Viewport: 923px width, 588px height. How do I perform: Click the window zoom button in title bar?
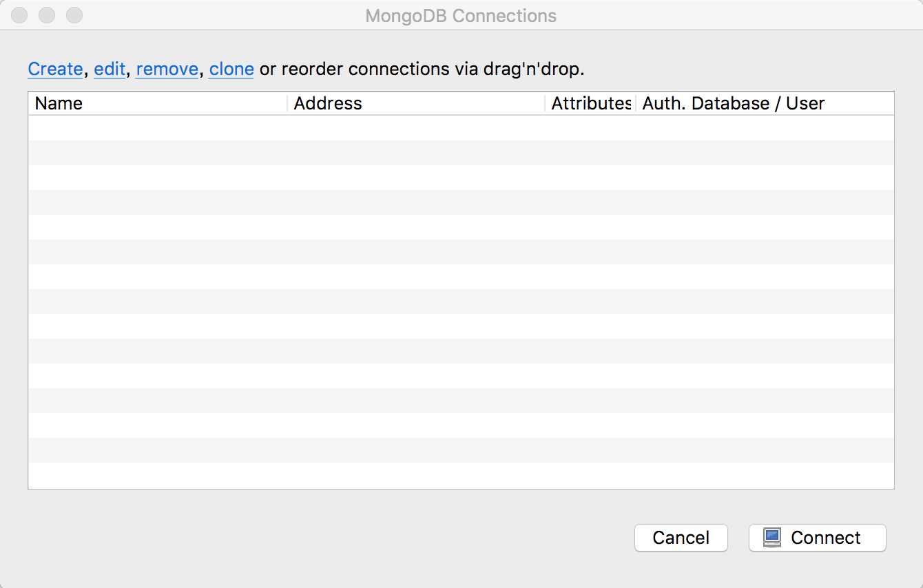(x=74, y=15)
